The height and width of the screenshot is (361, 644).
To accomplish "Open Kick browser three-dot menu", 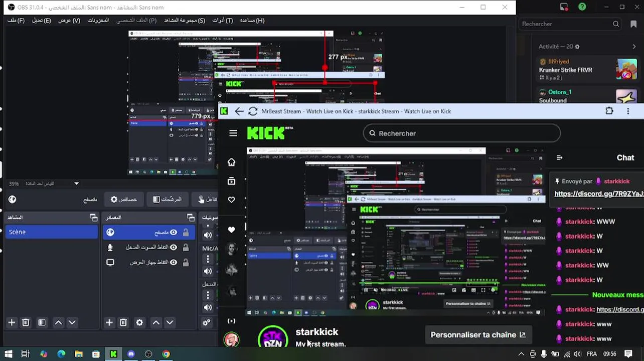I will point(628,111).
